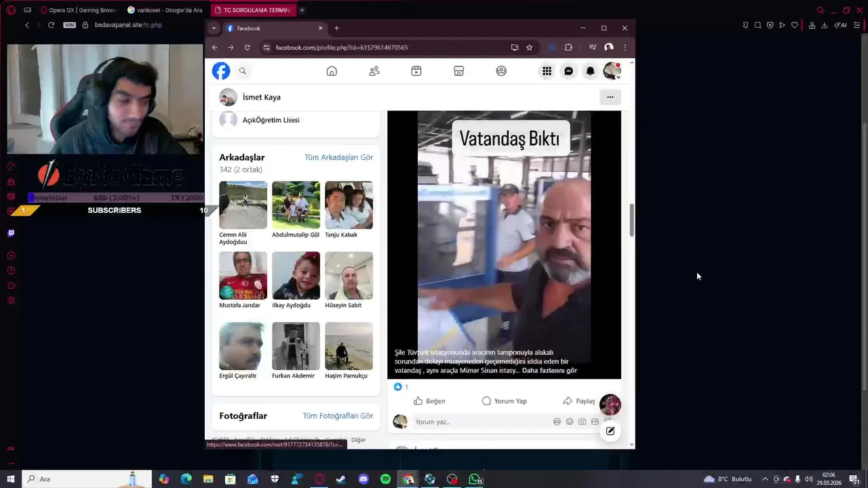
Task: Open Facebook menu grid icon
Action: pyautogui.click(x=547, y=71)
